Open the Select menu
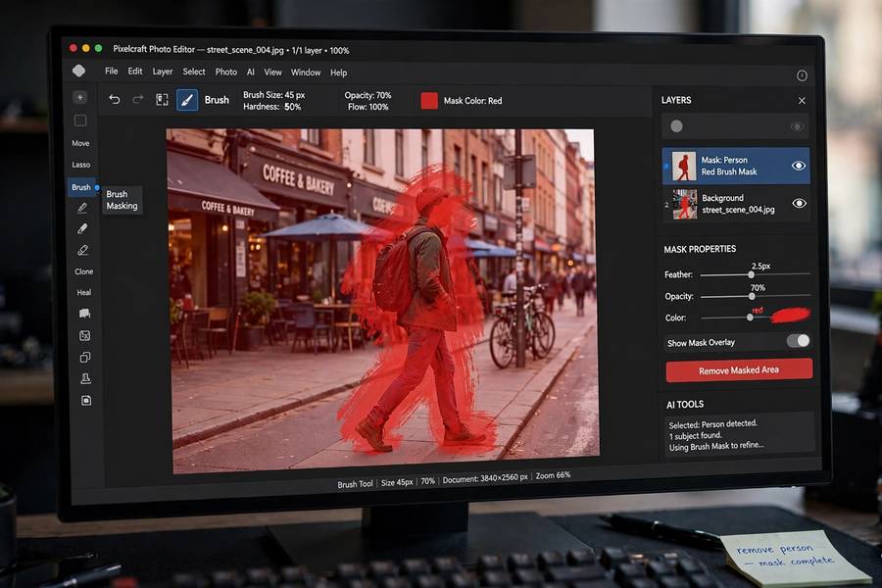Screen dimensions: 882x588 pyautogui.click(x=194, y=72)
